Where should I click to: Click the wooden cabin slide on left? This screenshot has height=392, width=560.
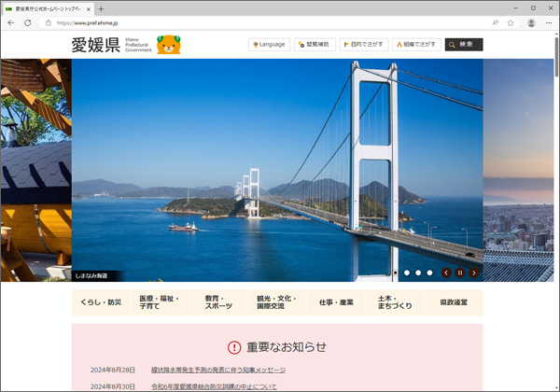tap(36, 170)
